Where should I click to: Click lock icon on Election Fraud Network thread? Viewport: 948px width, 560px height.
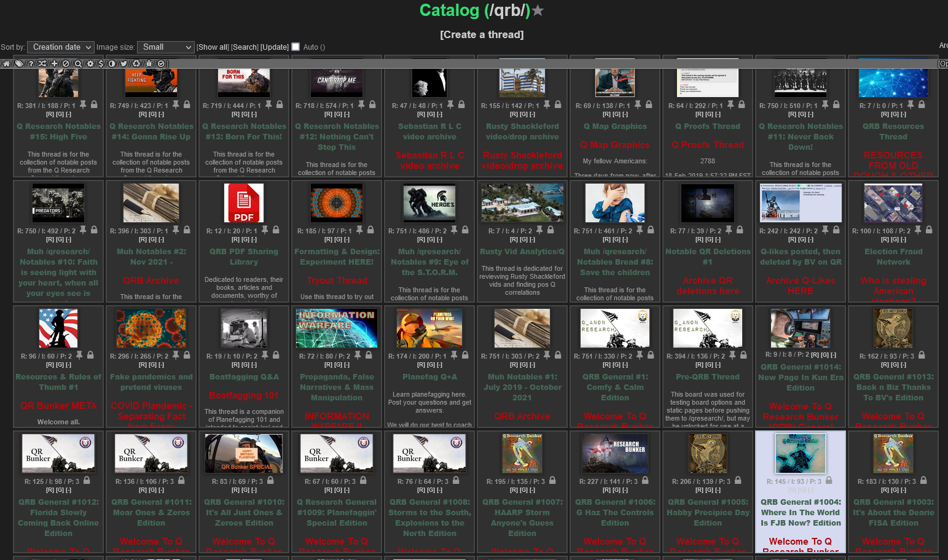(929, 230)
